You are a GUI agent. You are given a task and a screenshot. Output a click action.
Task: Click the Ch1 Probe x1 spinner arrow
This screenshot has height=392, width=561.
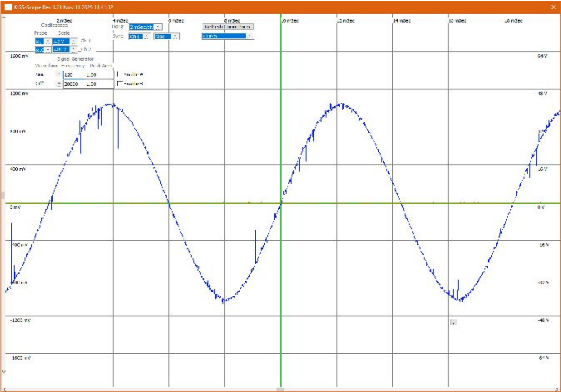[x=48, y=41]
